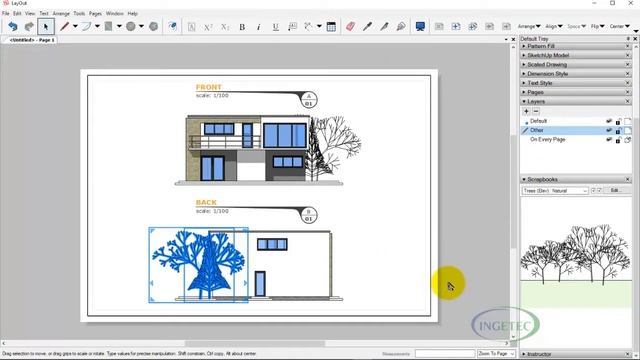The width and height of the screenshot is (640, 360).
Task: Click the scrapbook Edit button
Action: pyautogui.click(x=616, y=191)
